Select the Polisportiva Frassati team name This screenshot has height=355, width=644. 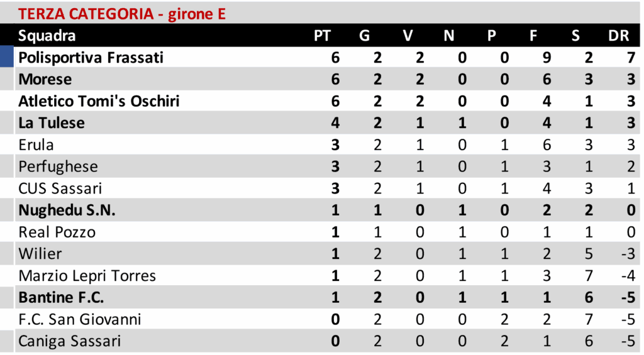point(91,58)
